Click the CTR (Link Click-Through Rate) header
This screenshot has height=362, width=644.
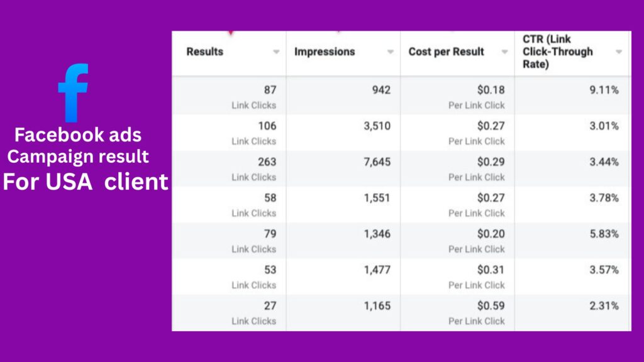coord(557,52)
